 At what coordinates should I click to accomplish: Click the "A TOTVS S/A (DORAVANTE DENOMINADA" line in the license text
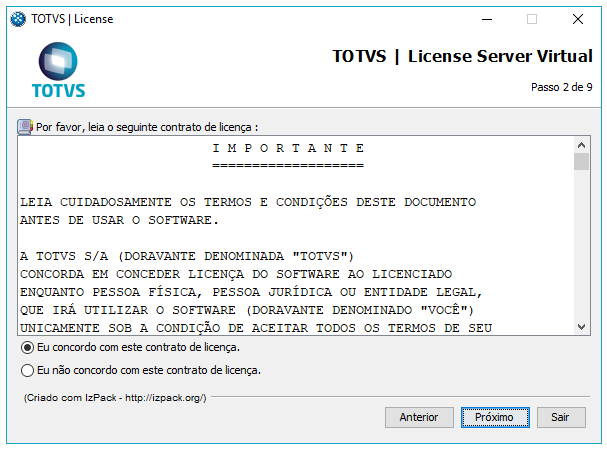click(x=187, y=255)
